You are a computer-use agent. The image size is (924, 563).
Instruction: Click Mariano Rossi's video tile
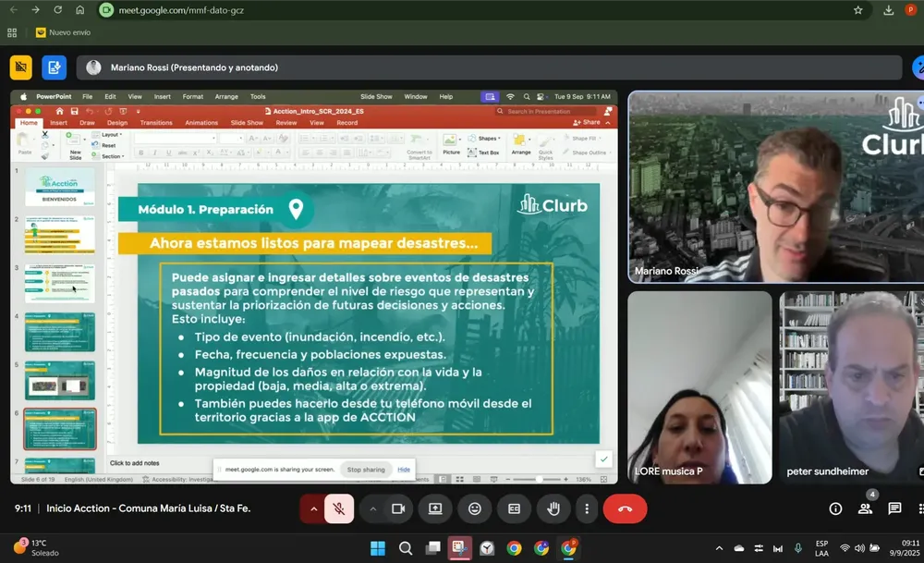[774, 186]
